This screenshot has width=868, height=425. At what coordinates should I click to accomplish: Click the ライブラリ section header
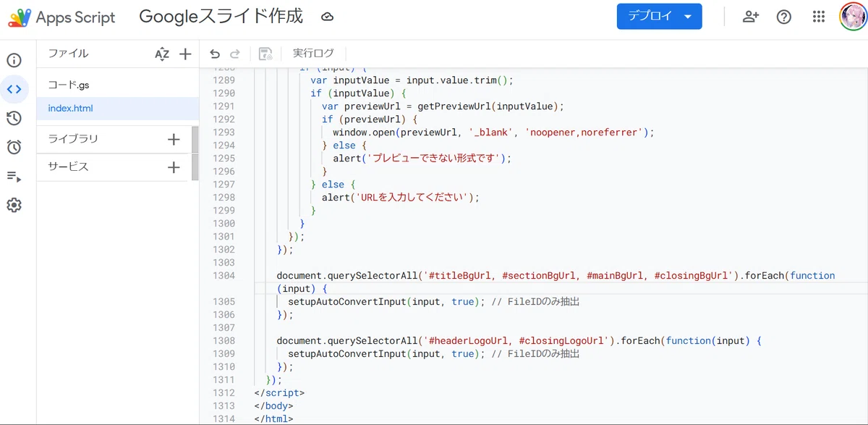point(73,139)
